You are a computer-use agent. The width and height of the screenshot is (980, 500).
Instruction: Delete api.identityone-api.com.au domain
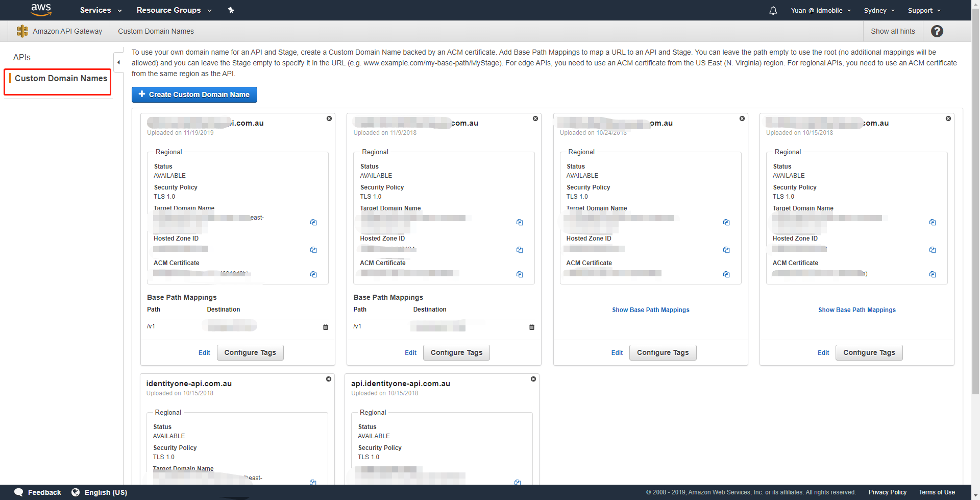click(x=533, y=379)
